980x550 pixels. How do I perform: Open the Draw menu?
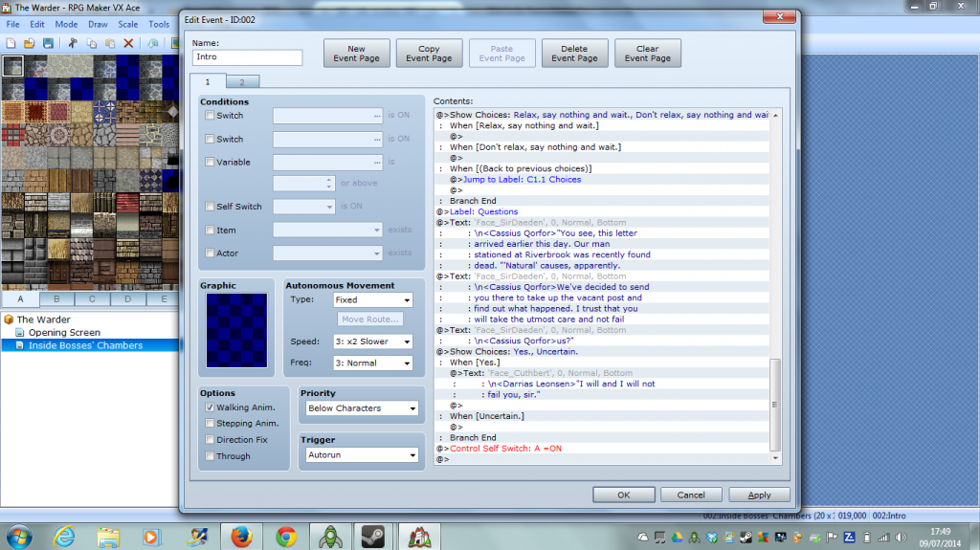pyautogui.click(x=98, y=24)
